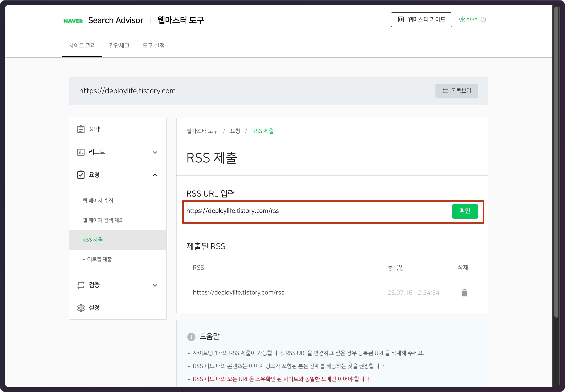Delete the registered RSS with trash icon

point(464,292)
